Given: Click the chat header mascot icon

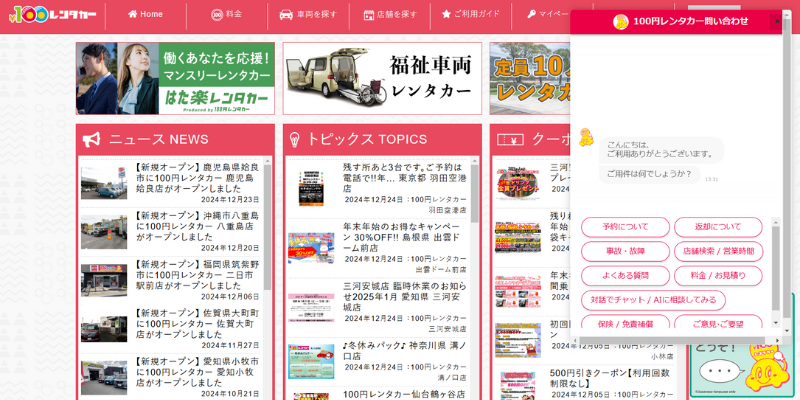Looking at the screenshot, I should pos(620,21).
